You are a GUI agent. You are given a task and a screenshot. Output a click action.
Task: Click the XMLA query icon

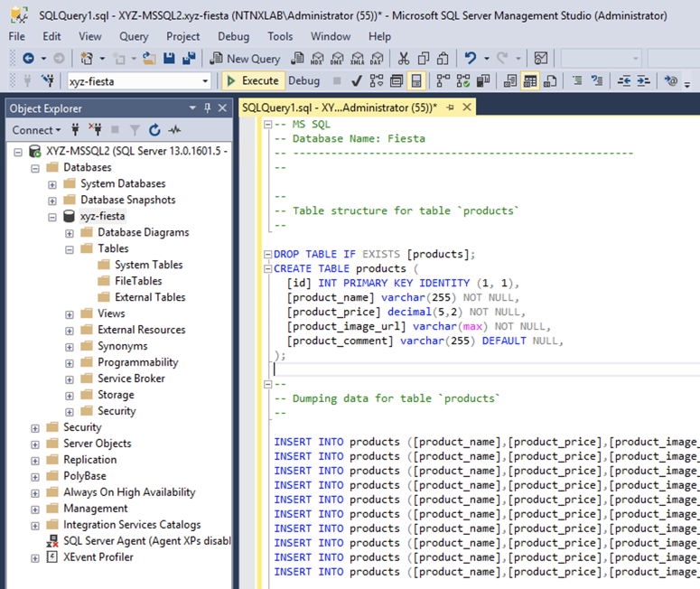point(357,59)
